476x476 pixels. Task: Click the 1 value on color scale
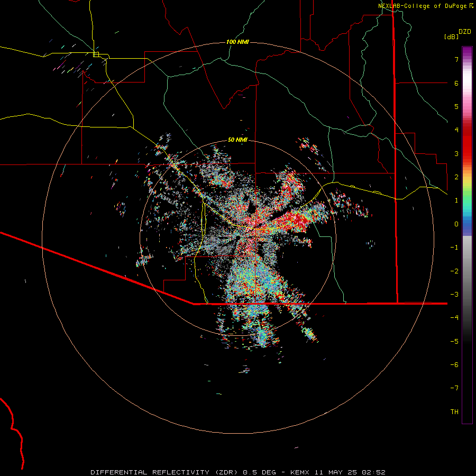click(x=456, y=200)
